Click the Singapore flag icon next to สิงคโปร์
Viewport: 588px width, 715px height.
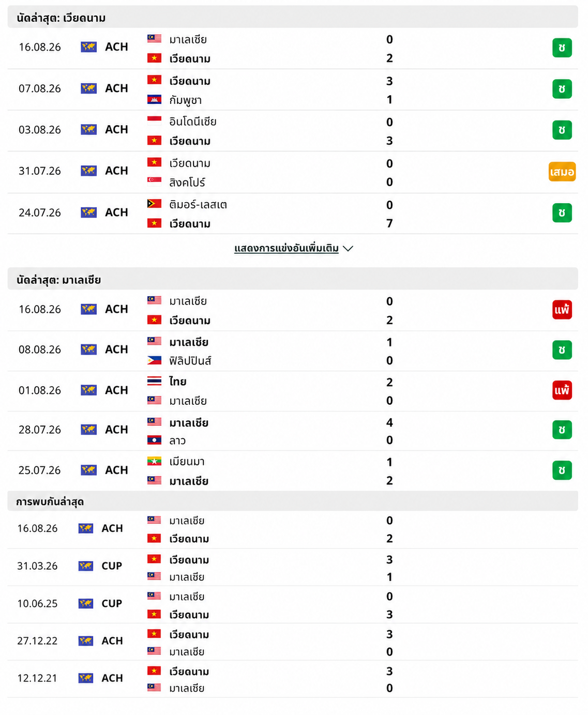[154, 180]
